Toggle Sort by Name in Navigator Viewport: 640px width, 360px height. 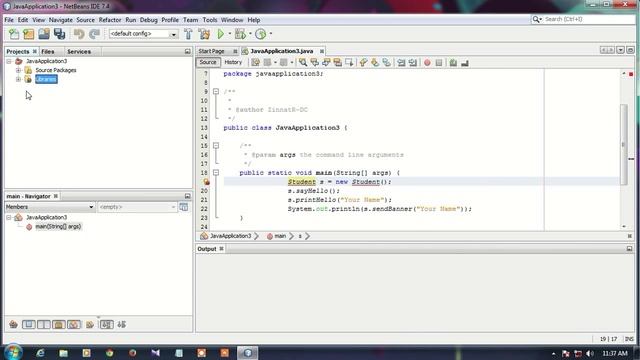(107, 324)
